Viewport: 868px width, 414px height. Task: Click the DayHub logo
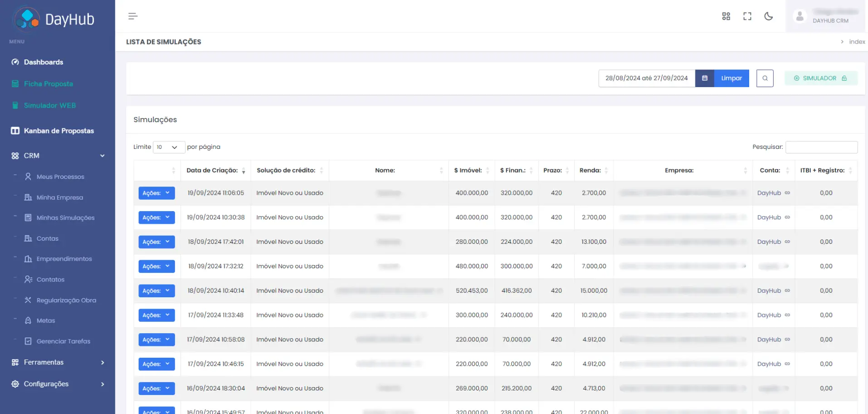tap(54, 19)
